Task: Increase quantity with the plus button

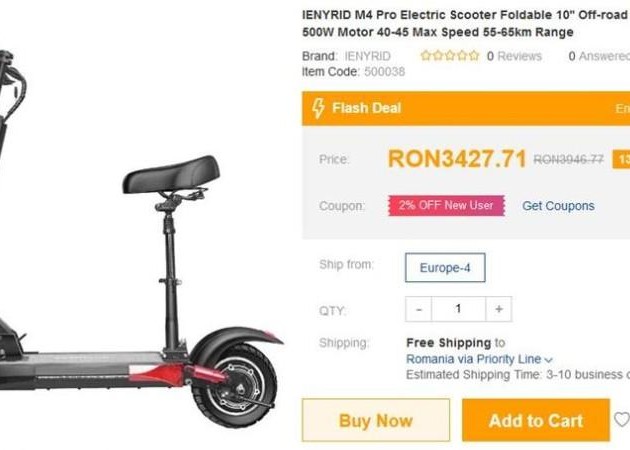Action: click(x=499, y=309)
